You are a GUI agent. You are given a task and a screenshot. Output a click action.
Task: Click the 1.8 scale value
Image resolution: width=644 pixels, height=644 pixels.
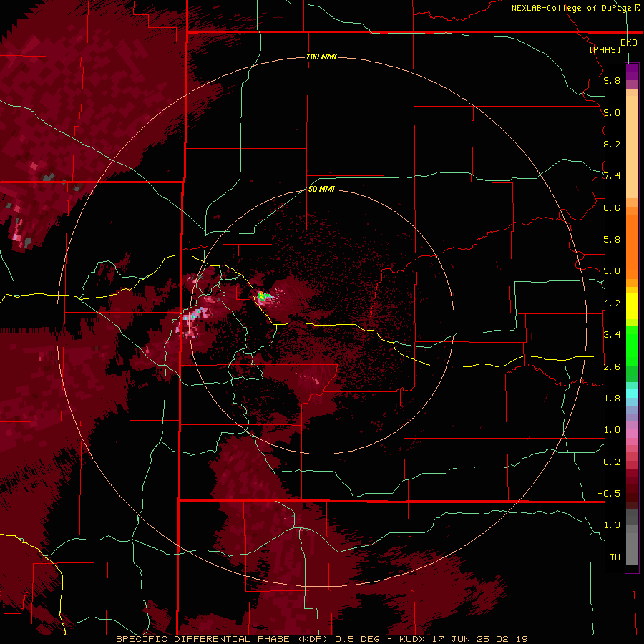point(612,399)
